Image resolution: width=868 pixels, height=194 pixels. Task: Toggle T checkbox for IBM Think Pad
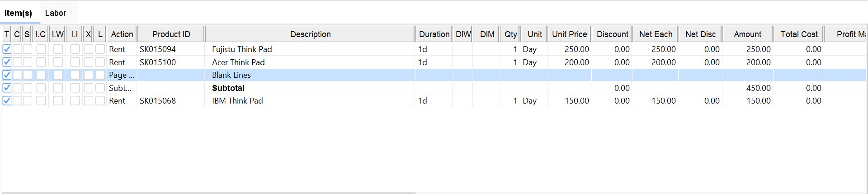point(7,101)
